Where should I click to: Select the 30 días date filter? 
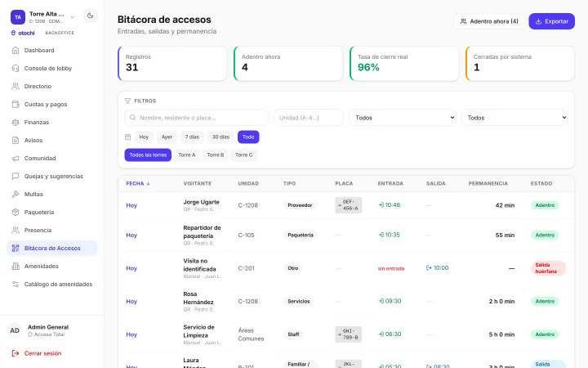click(220, 137)
